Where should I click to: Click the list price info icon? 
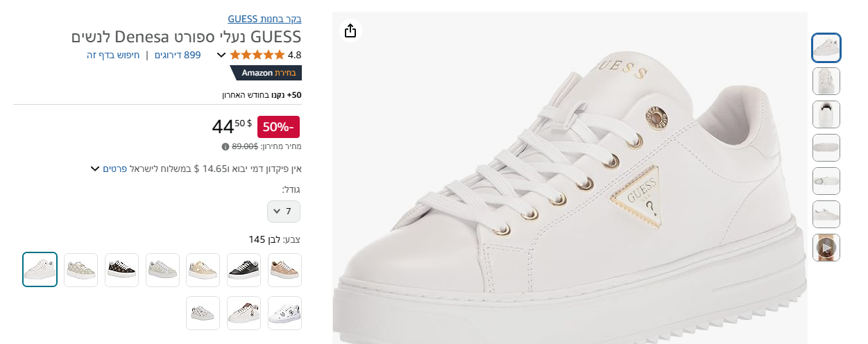225,146
